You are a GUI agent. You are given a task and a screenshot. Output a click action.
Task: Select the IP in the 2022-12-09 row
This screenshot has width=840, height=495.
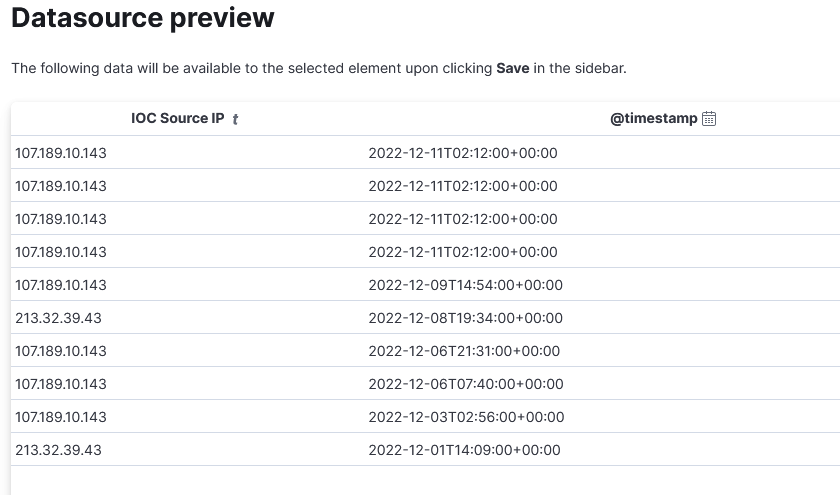(61, 284)
